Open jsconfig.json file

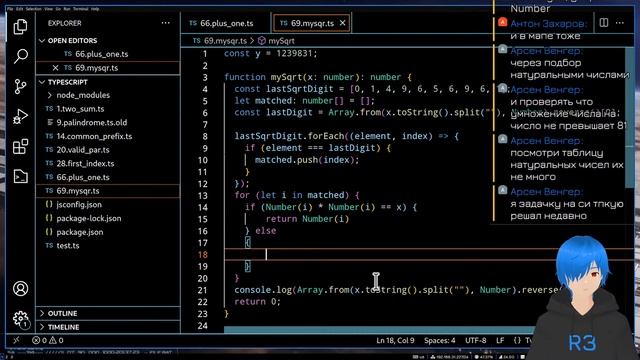108,204
